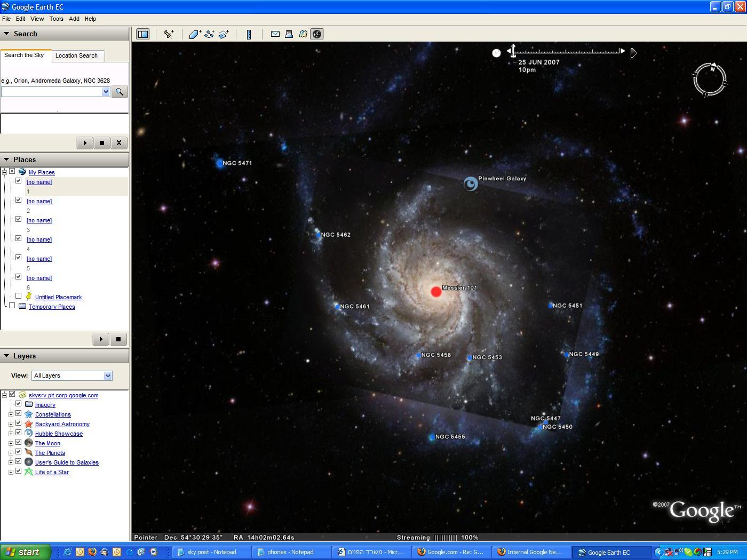Enable the Untitled Placemark checkbox
This screenshot has height=560, width=747.
click(x=19, y=296)
